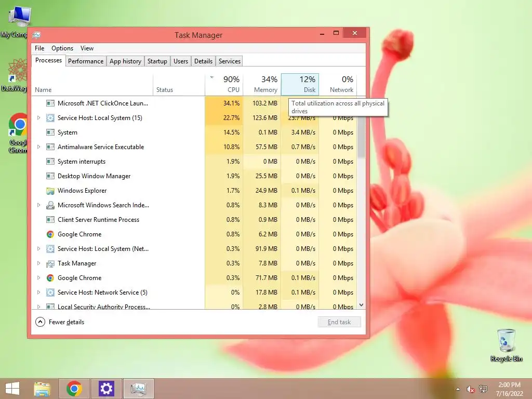The width and height of the screenshot is (532, 399).
Task: Select the 14.5% CPU value for System
Action: [x=224, y=132]
